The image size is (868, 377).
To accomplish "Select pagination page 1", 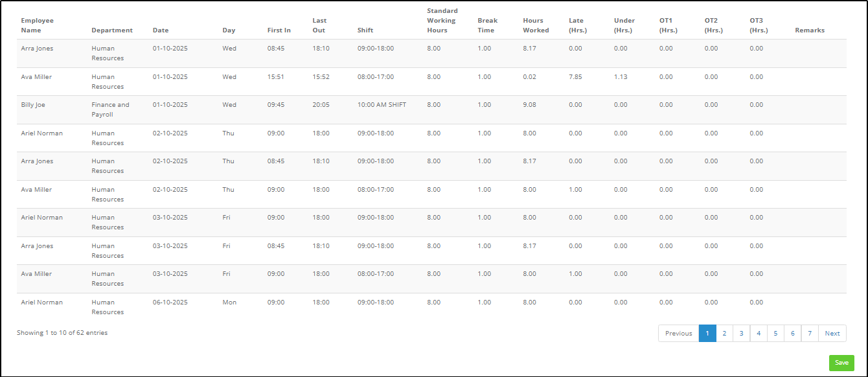I will point(707,333).
